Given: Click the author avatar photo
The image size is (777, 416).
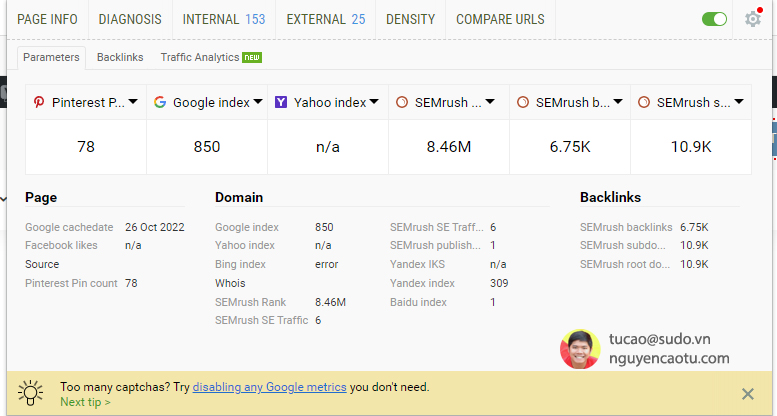Looking at the screenshot, I should tap(580, 349).
